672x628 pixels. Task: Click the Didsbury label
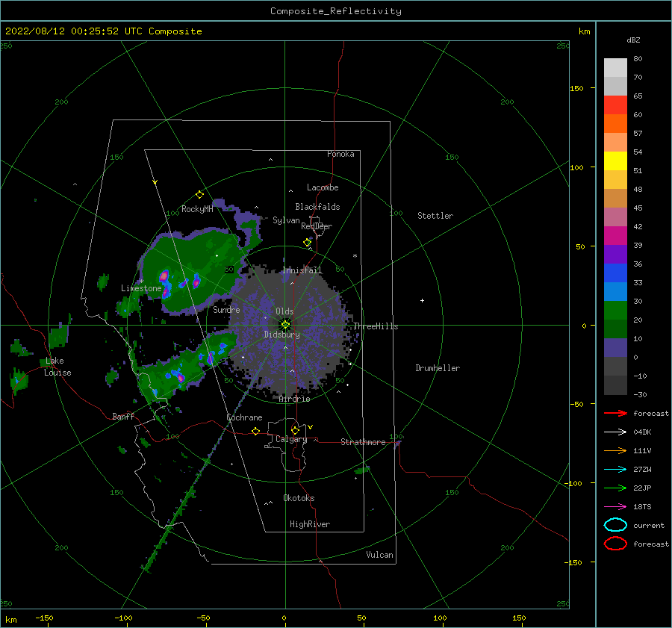point(282,335)
